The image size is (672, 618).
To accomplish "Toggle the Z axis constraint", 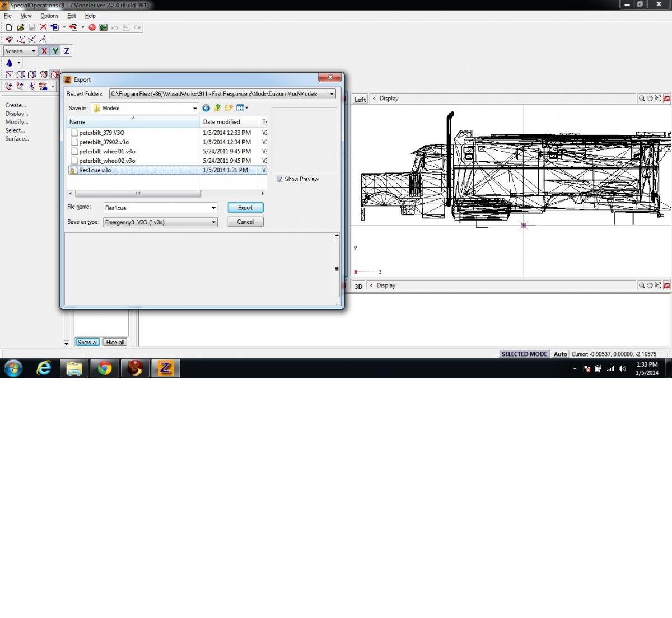I will [x=67, y=51].
